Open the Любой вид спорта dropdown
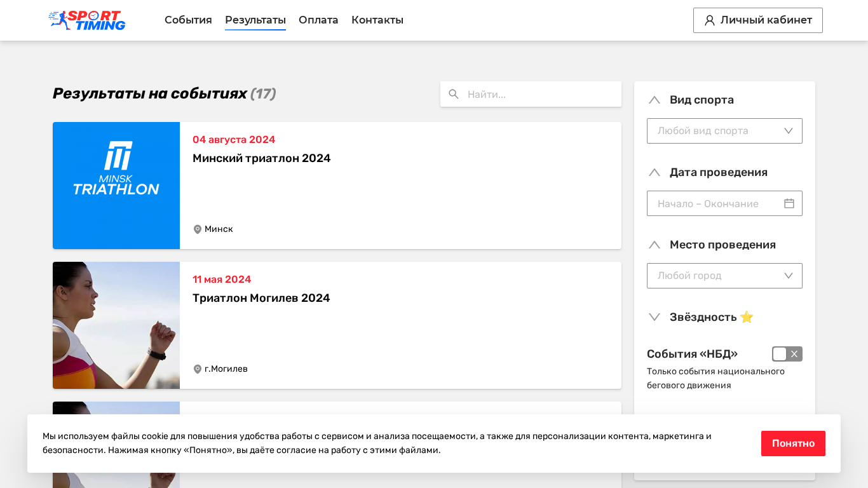This screenshot has height=488, width=868. [x=724, y=131]
